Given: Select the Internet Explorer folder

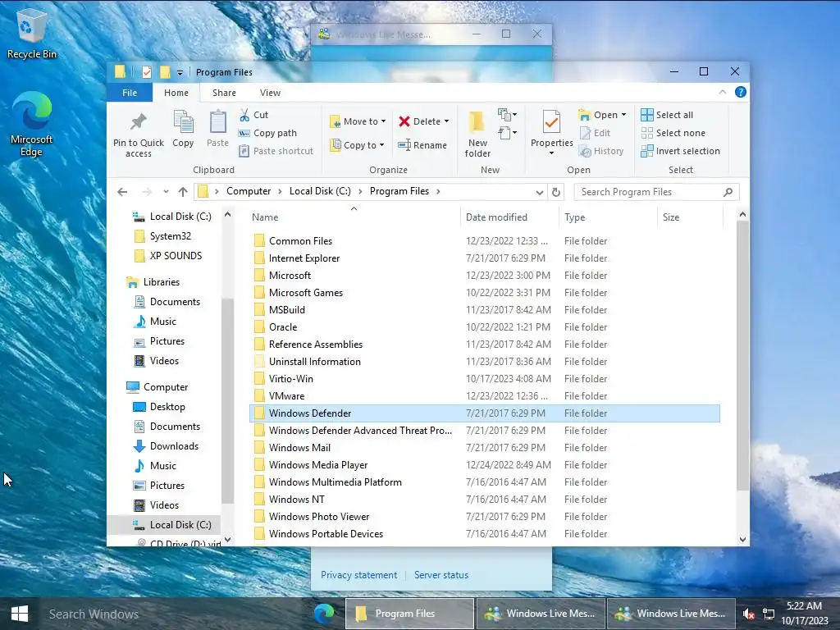Looking at the screenshot, I should pos(485,258).
